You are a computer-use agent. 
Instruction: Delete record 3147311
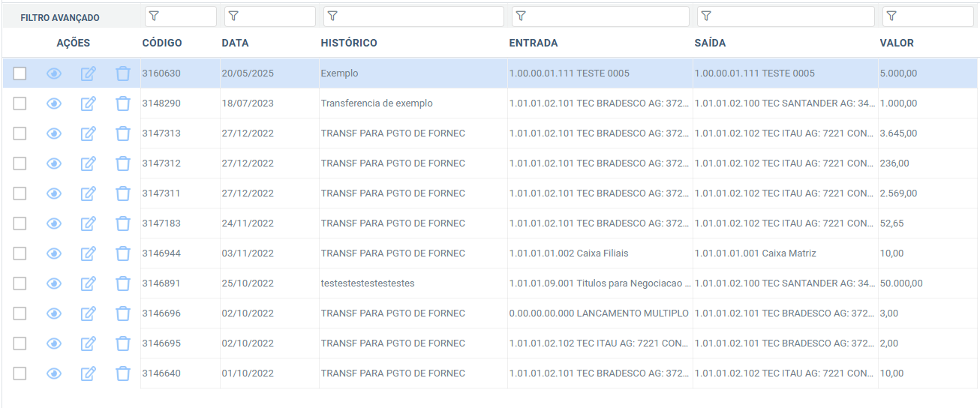(123, 193)
